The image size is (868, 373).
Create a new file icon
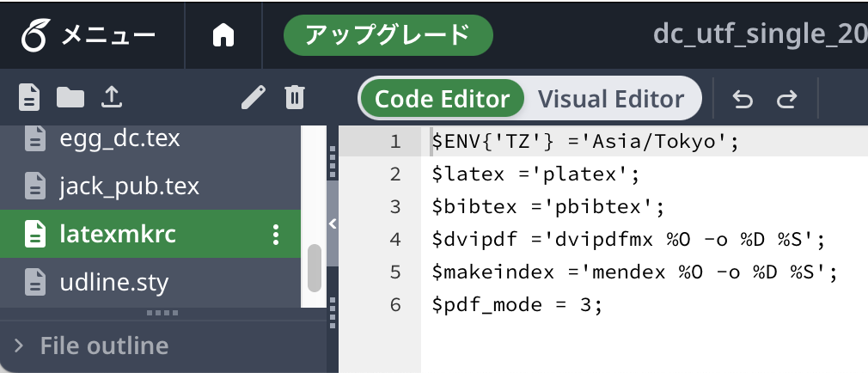click(x=30, y=98)
